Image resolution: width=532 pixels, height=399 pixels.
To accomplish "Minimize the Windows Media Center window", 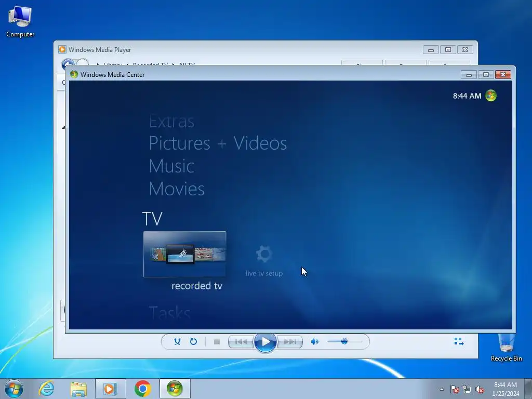I will click(x=469, y=75).
